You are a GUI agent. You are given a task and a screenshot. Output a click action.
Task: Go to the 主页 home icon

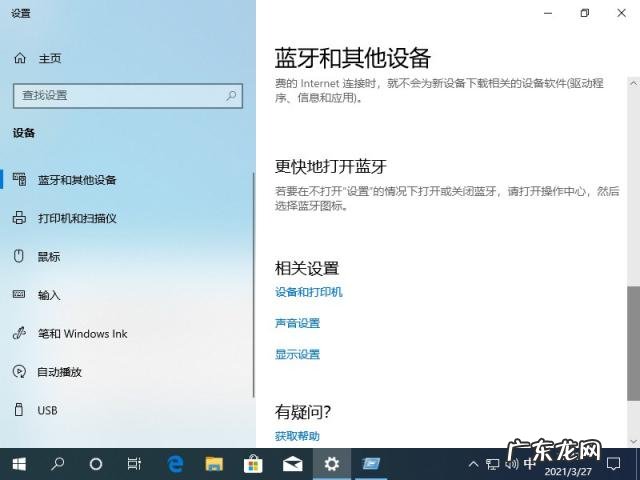click(x=20, y=58)
